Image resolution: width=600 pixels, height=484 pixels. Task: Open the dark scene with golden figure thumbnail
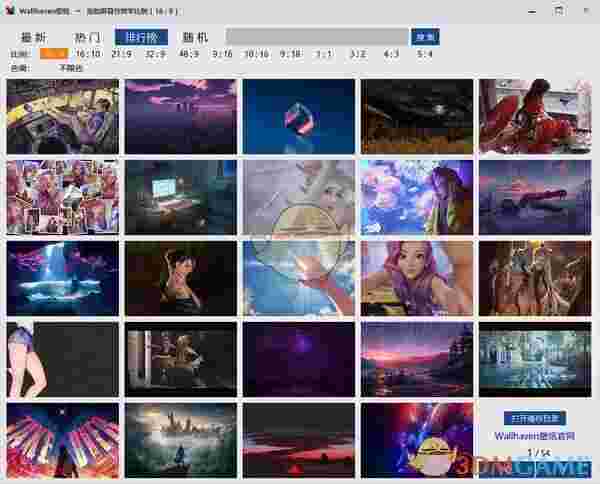(x=181, y=360)
